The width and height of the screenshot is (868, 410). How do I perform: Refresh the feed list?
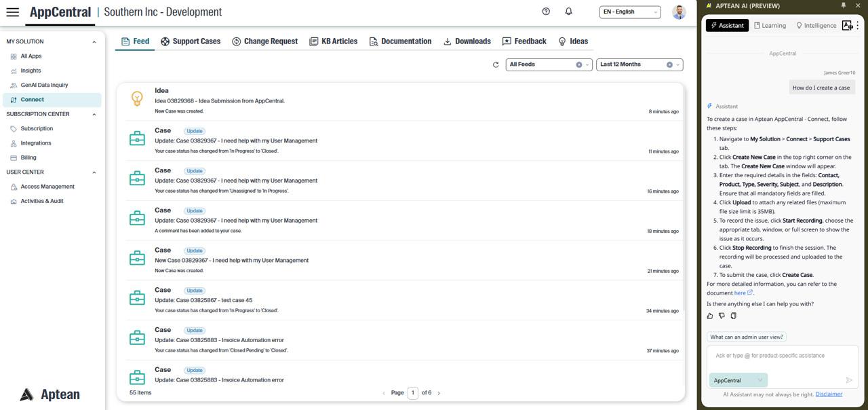(x=496, y=64)
